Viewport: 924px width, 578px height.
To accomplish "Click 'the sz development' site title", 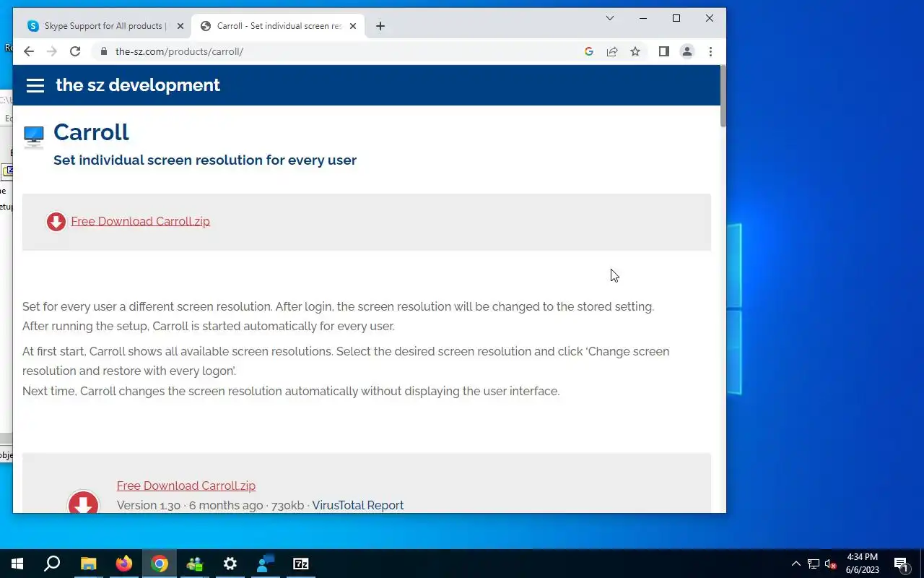I will (x=138, y=85).
